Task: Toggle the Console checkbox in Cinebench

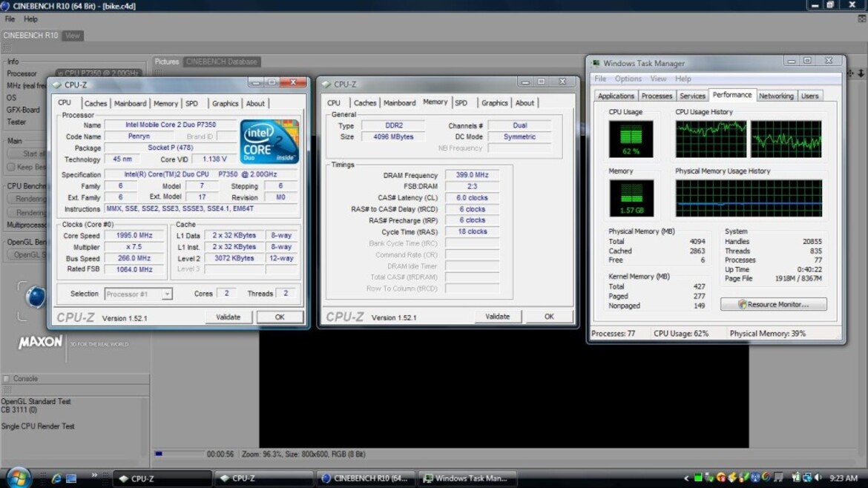Action: [6, 378]
